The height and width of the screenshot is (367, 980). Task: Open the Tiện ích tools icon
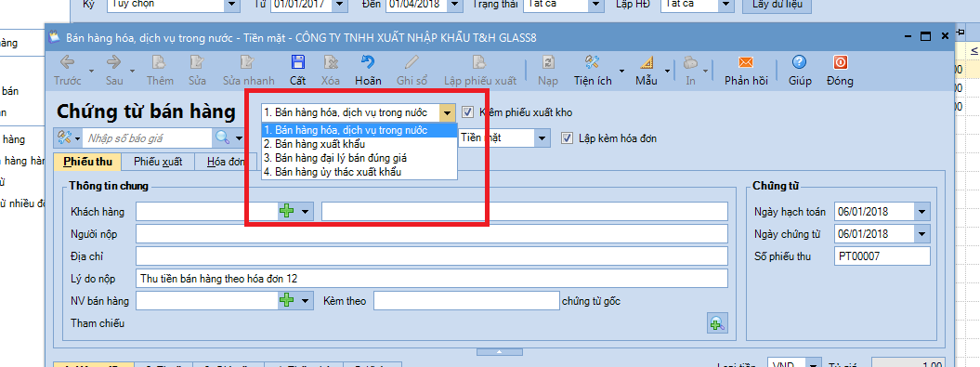[593, 62]
